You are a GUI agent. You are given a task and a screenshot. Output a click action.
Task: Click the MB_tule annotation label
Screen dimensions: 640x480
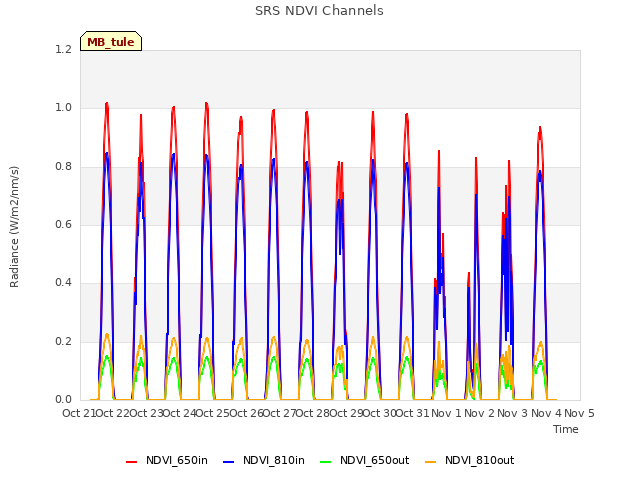tap(111, 41)
